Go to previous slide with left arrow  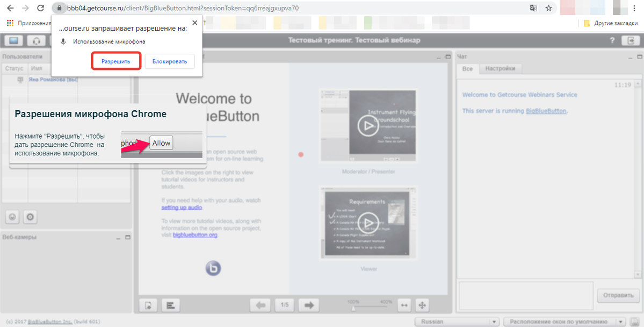pyautogui.click(x=261, y=305)
